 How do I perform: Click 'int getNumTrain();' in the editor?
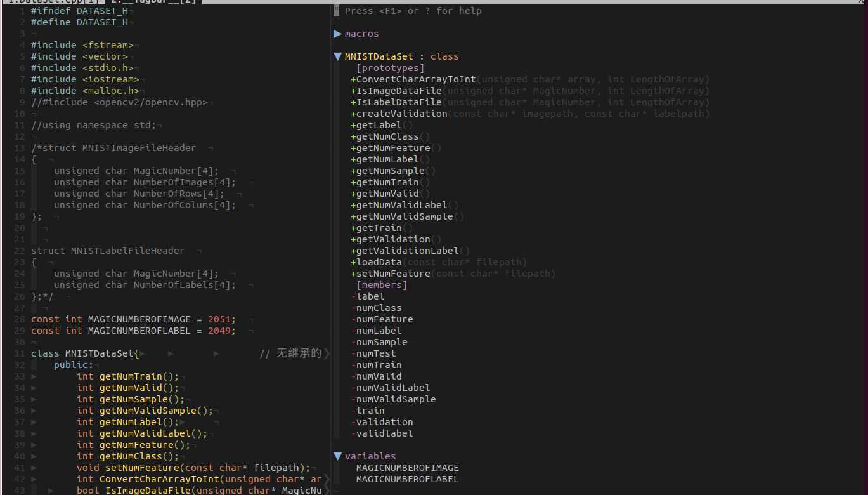point(128,376)
